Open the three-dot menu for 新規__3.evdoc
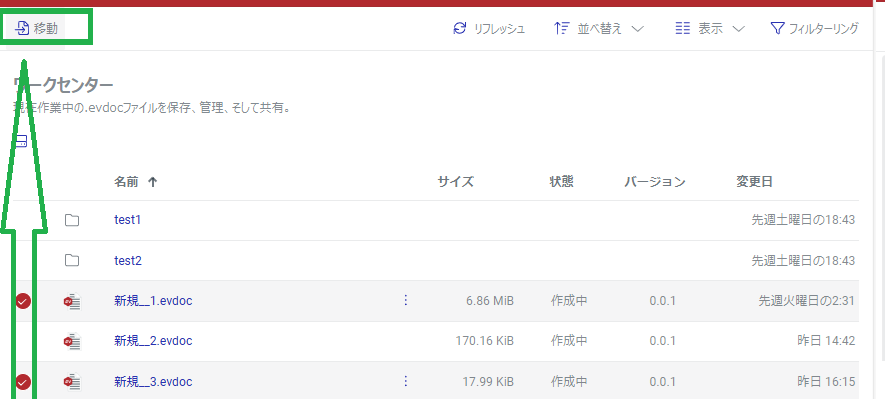 (405, 382)
